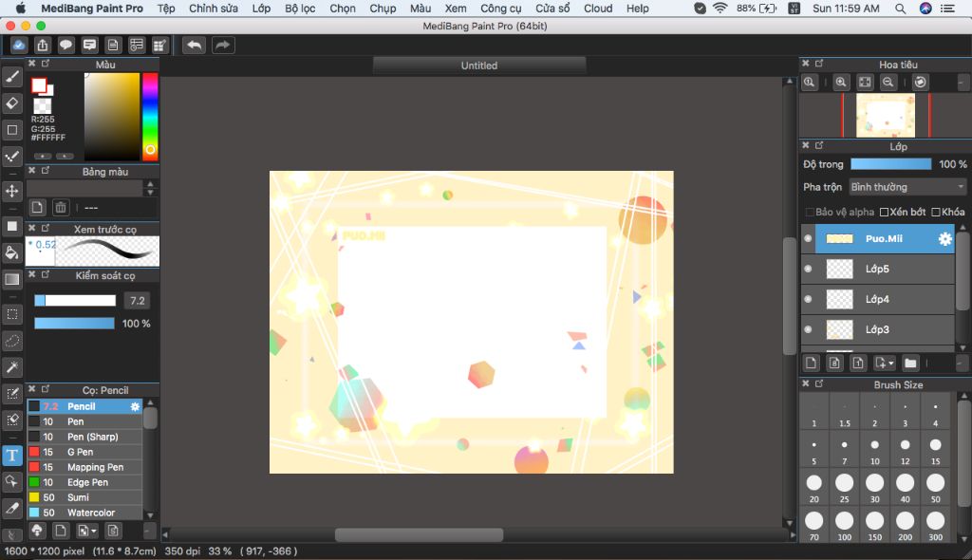Select the Mapping Pen brush
Image resolution: width=972 pixels, height=560 pixels.
(x=84, y=467)
